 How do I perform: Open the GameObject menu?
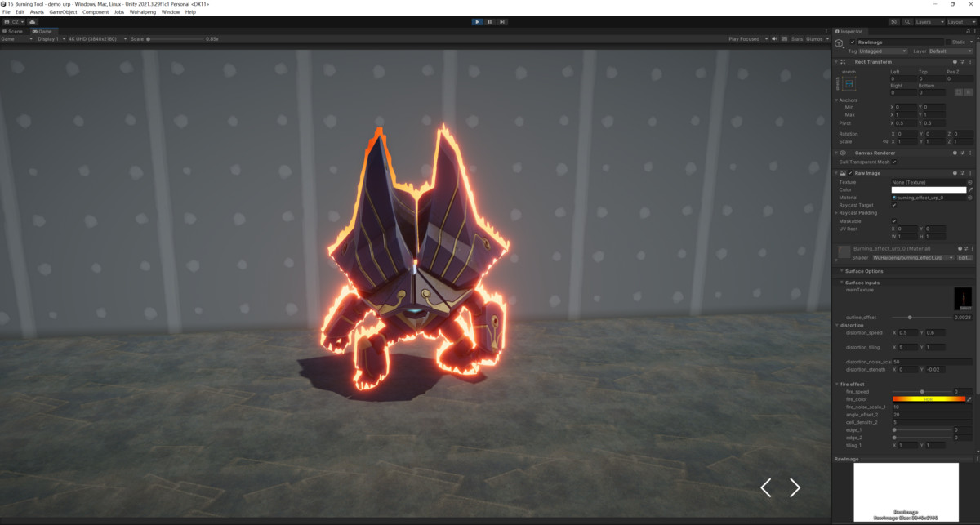point(63,12)
